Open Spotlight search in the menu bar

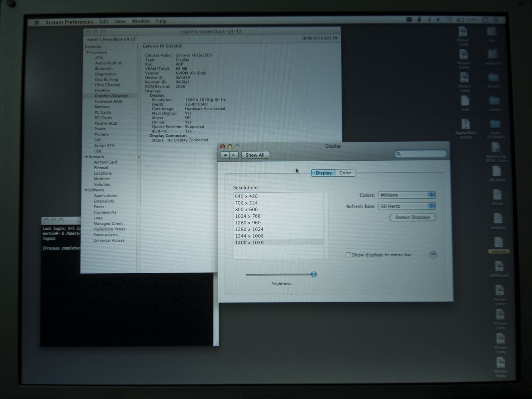point(496,20)
